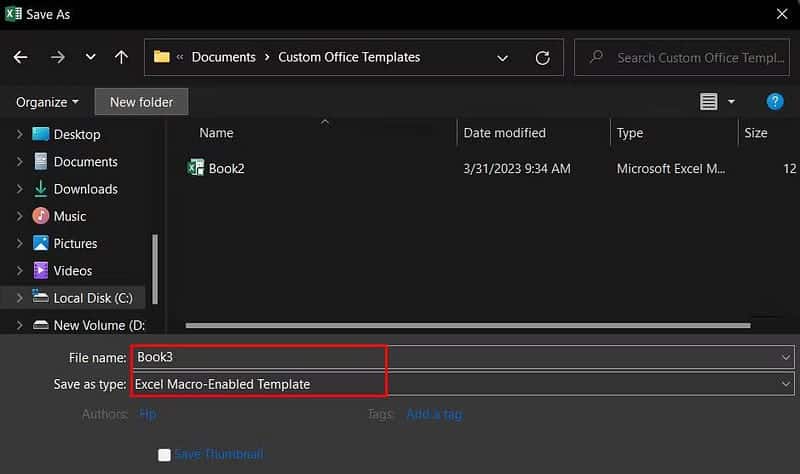Create a New folder
This screenshot has height=474, width=800.
[x=141, y=102]
